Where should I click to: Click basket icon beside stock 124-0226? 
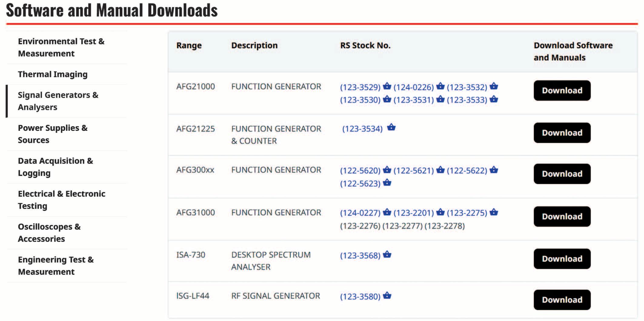[440, 86]
